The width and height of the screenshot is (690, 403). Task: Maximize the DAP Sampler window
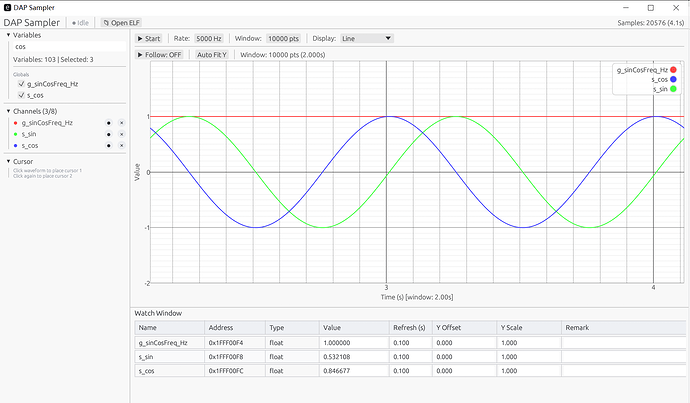coord(651,8)
